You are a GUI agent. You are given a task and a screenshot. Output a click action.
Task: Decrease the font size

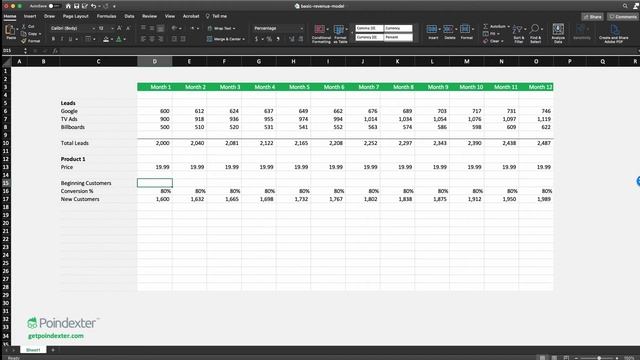point(128,28)
